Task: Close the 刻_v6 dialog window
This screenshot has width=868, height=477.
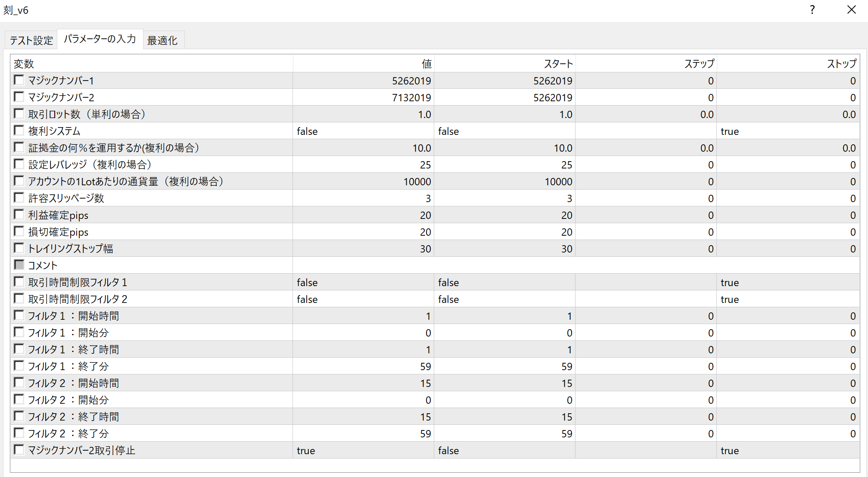Action: click(x=851, y=10)
